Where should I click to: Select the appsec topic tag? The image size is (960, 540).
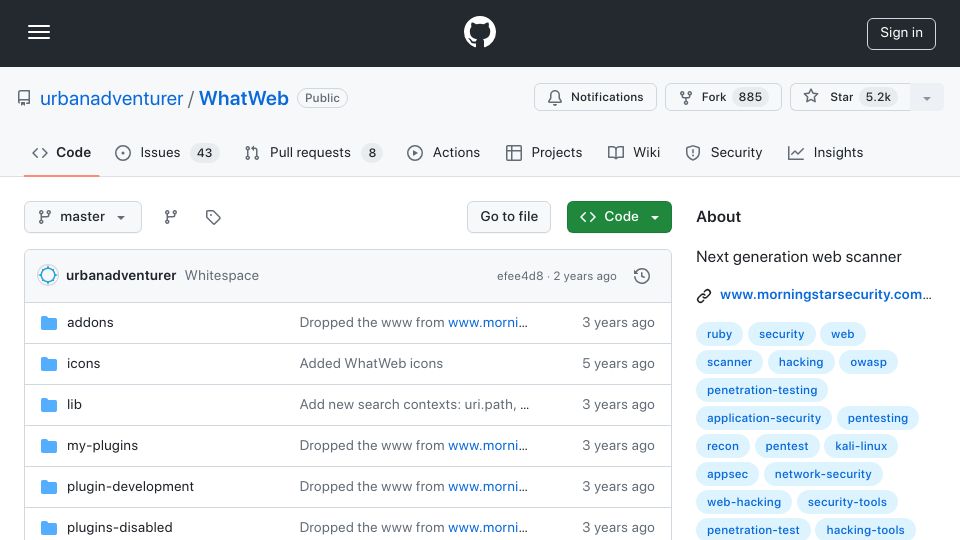[x=727, y=474]
